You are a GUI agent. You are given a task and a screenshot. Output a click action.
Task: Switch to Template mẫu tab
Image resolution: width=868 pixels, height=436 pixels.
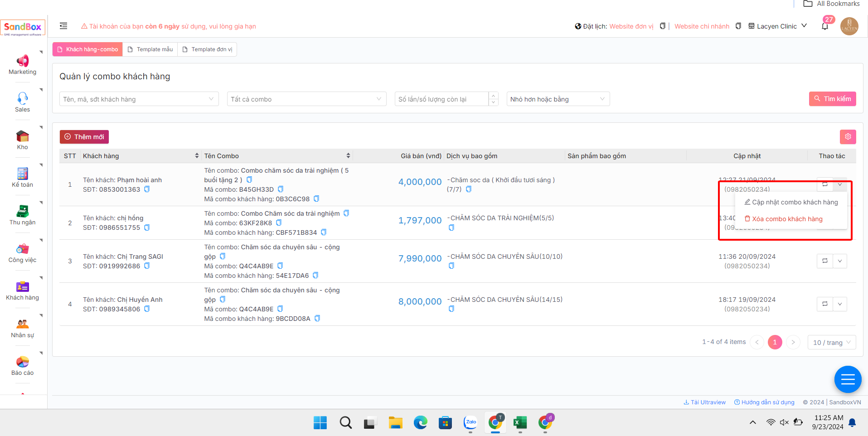tap(150, 49)
